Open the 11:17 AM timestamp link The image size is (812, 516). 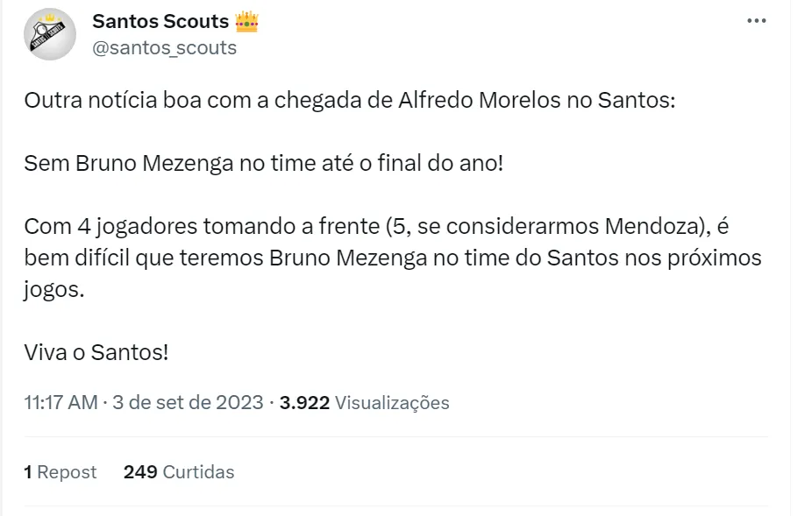(x=61, y=403)
